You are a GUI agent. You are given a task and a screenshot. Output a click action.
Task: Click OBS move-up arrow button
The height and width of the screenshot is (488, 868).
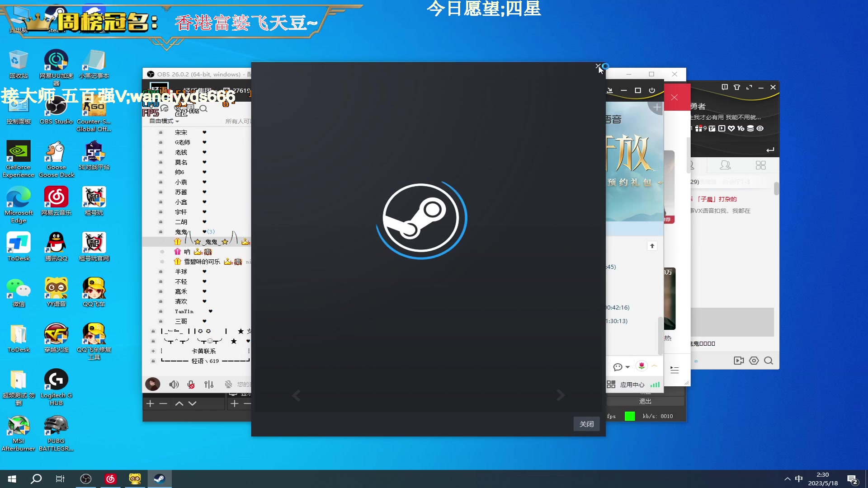(x=179, y=404)
